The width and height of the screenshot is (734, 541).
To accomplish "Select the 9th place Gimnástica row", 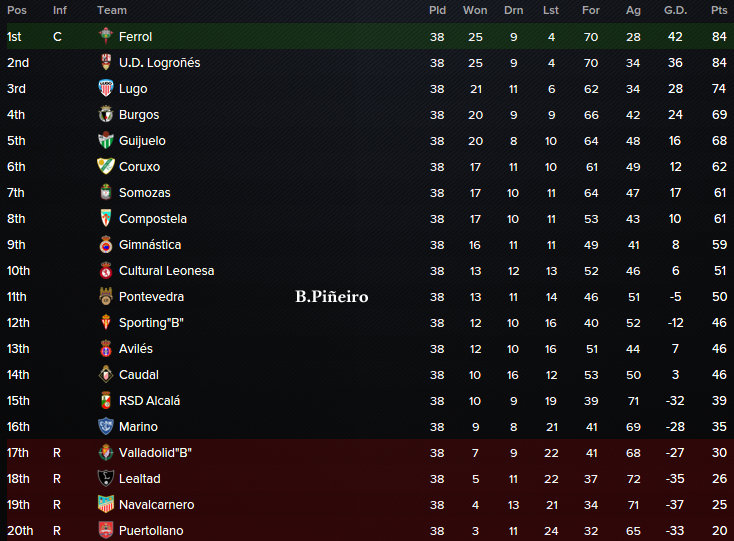I will [367, 244].
